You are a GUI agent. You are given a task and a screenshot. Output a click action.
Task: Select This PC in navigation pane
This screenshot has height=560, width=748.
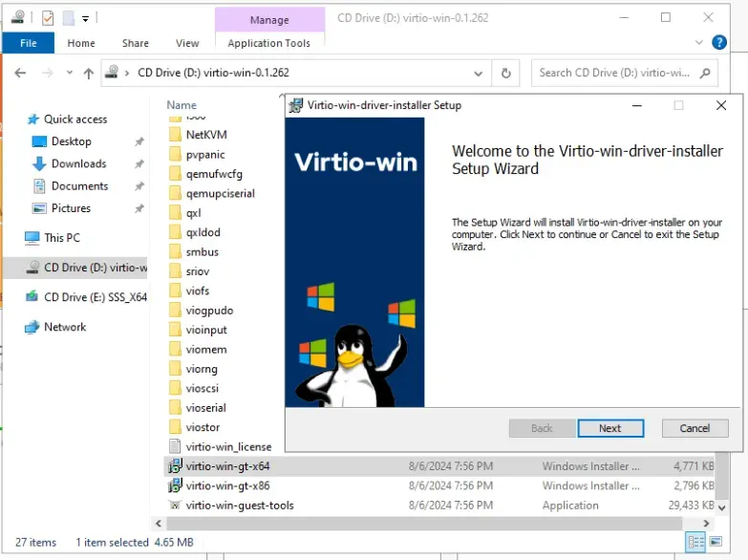[62, 238]
